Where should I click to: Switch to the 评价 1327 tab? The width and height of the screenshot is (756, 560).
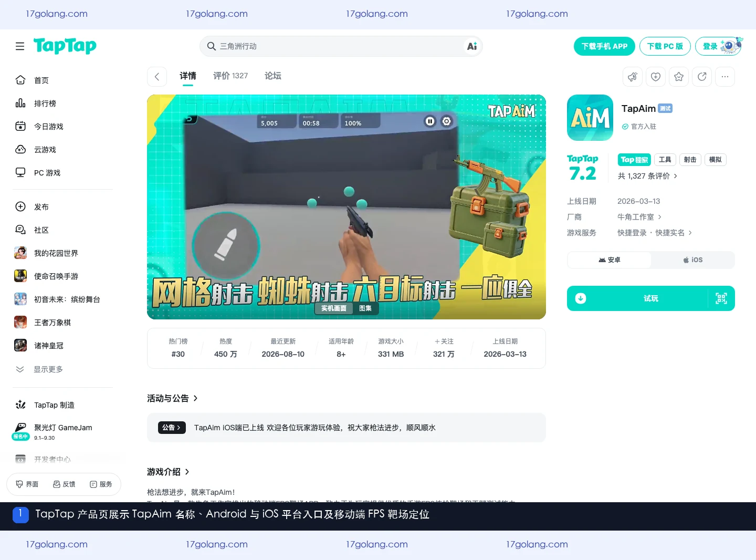coord(230,76)
